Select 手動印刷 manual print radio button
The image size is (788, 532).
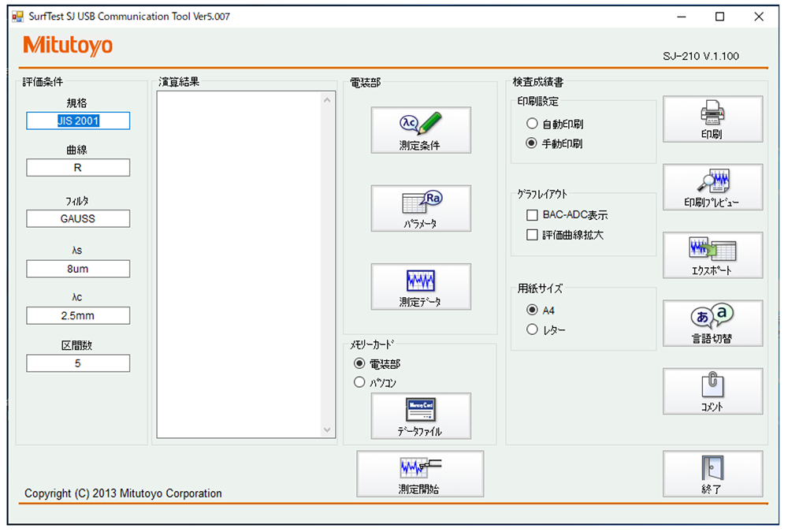pyautogui.click(x=533, y=143)
